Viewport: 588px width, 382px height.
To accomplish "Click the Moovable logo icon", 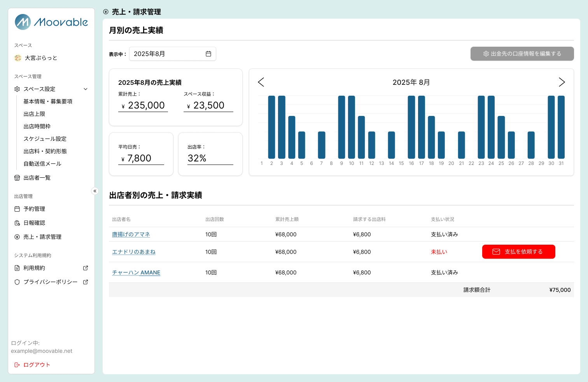I will click(x=23, y=22).
